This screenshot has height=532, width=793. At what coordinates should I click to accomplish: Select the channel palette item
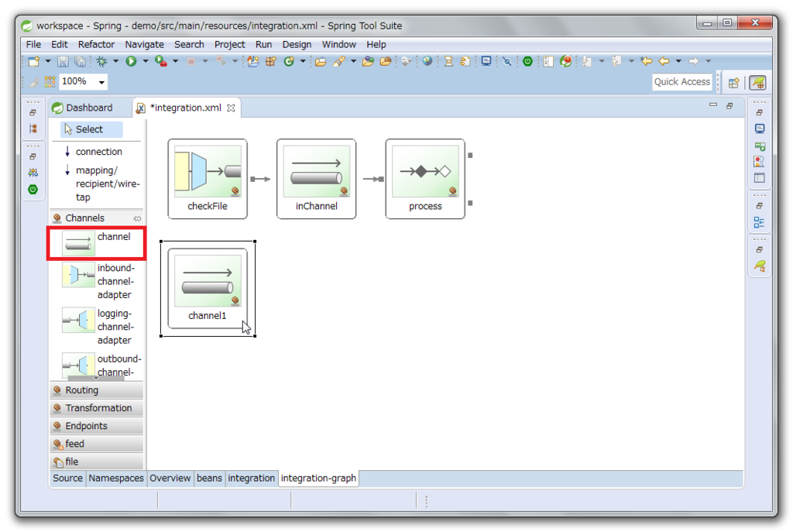(x=96, y=243)
